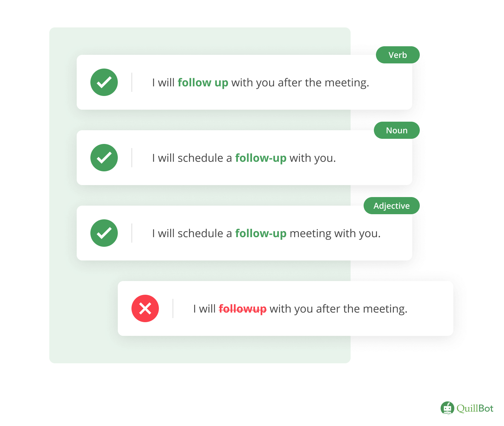Select the Noun label badge

[x=396, y=130]
